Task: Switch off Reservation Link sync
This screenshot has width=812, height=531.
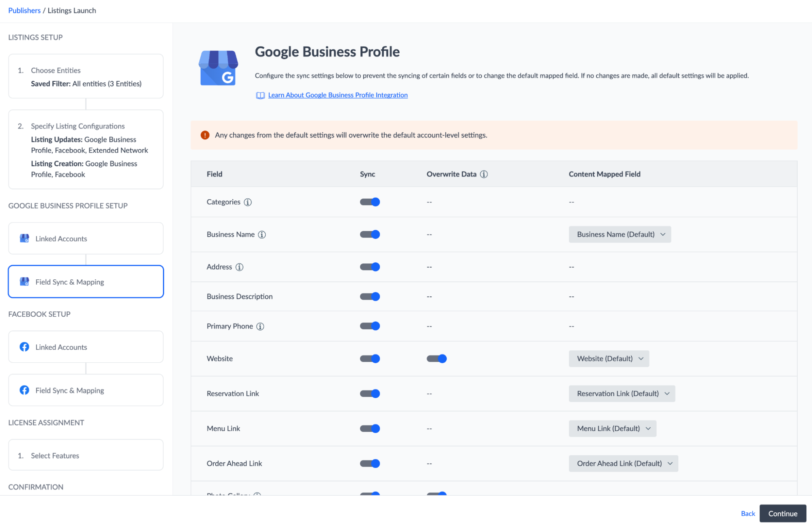Action: tap(370, 394)
